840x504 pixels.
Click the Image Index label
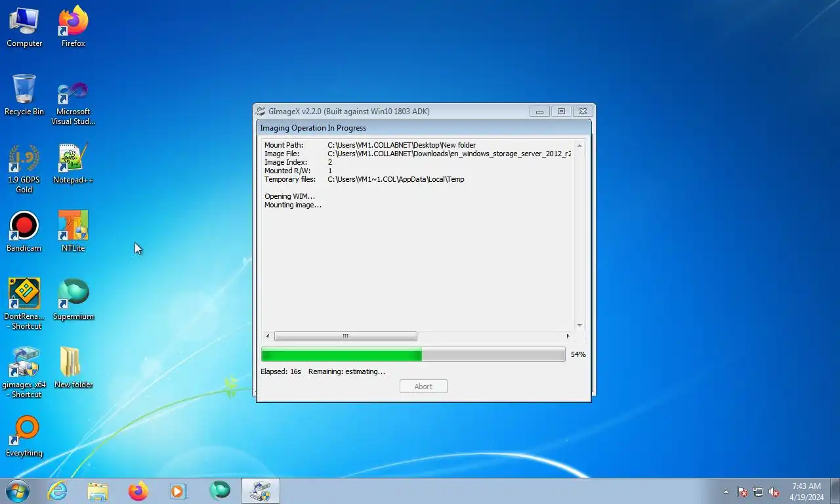[x=285, y=162]
